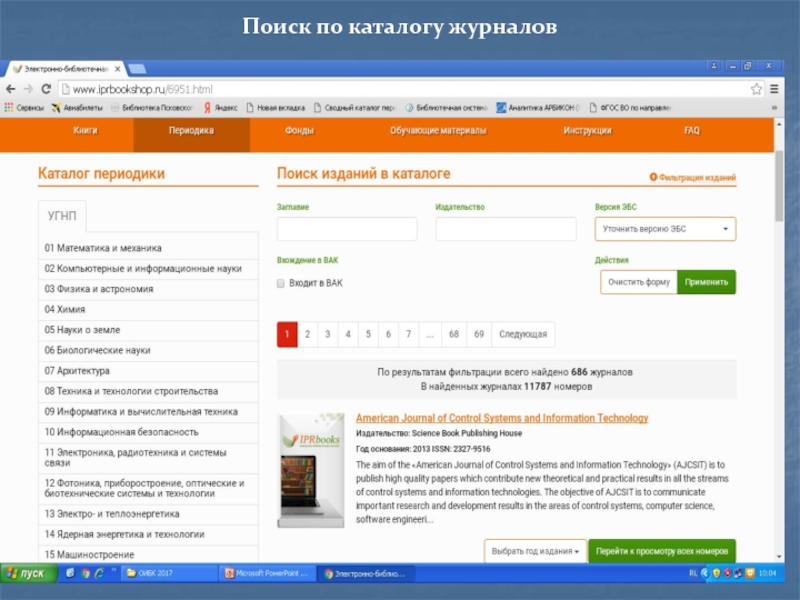The image size is (800, 600).
Task: Select 06 Биологические науки category
Action: pos(148,350)
